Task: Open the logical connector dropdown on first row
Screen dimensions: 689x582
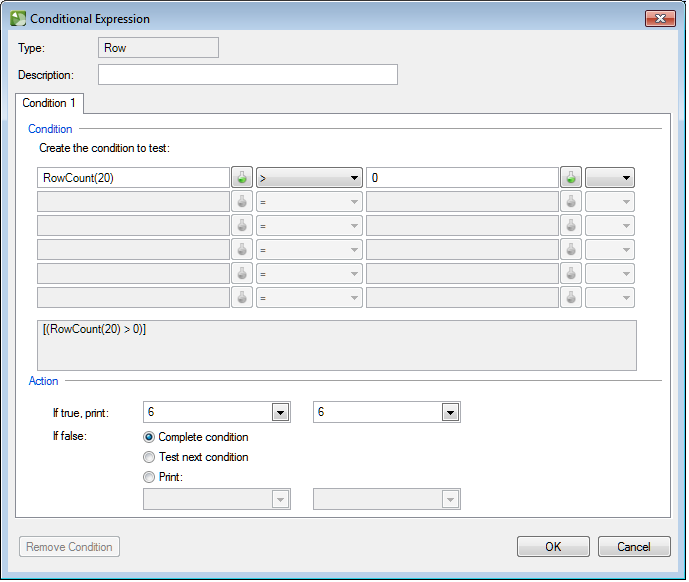Action: point(610,178)
